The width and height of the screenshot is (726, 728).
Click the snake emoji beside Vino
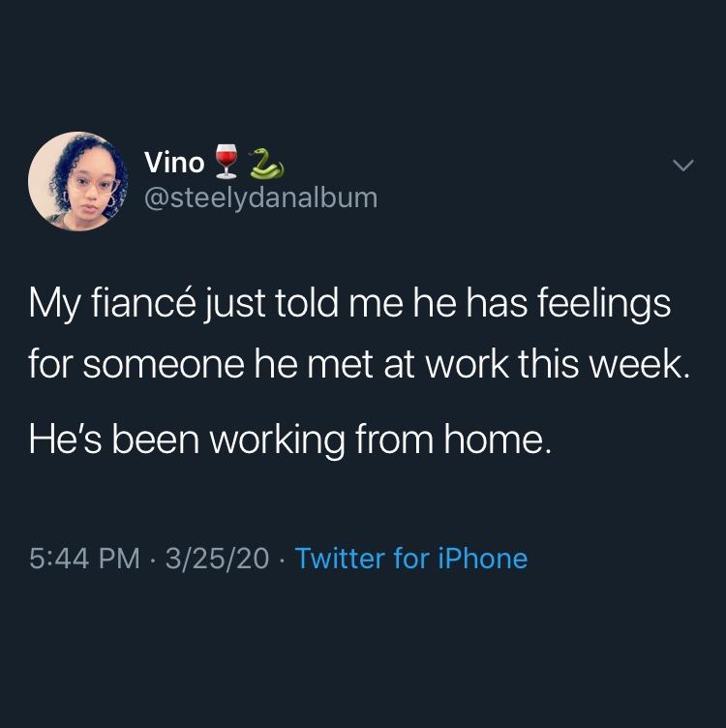(x=266, y=164)
